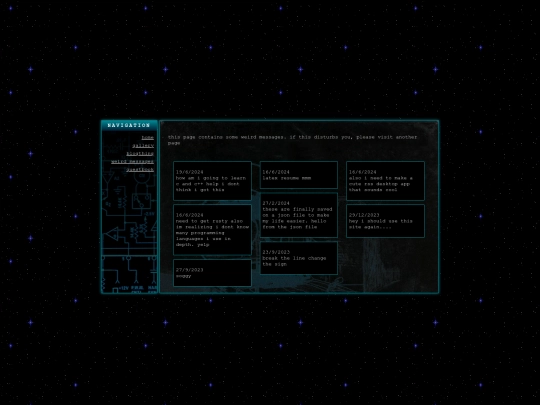
Task: Select the 'break the line' message
Action: point(299,258)
